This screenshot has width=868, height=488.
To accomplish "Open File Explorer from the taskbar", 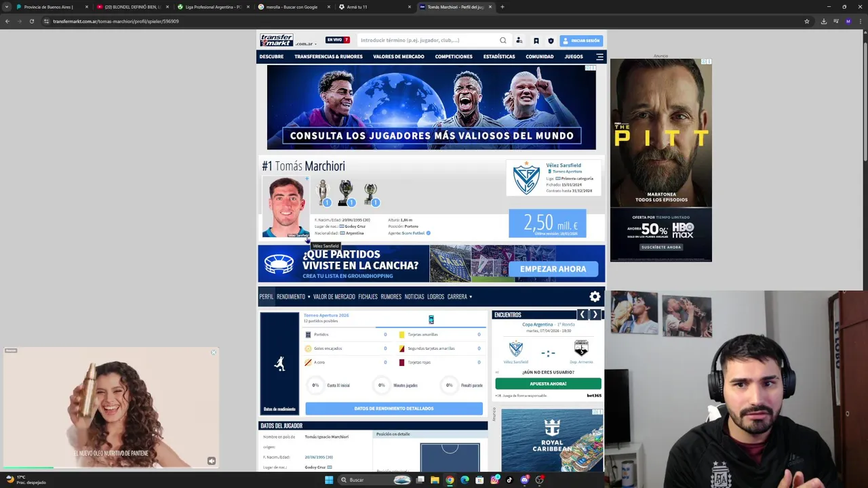I will [435, 480].
